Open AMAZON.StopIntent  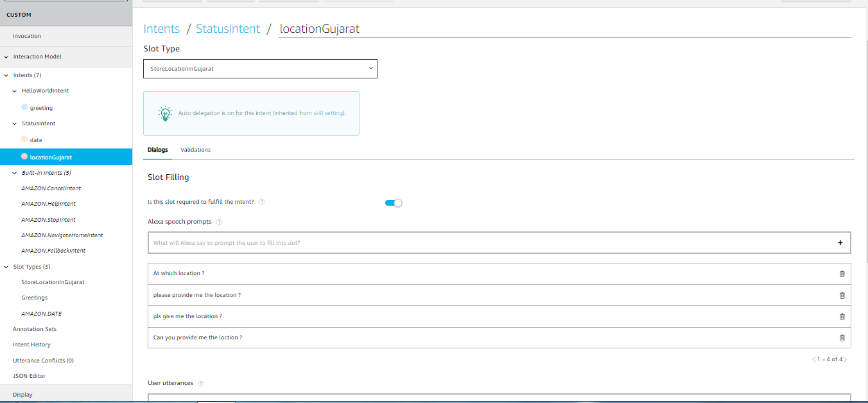click(49, 220)
